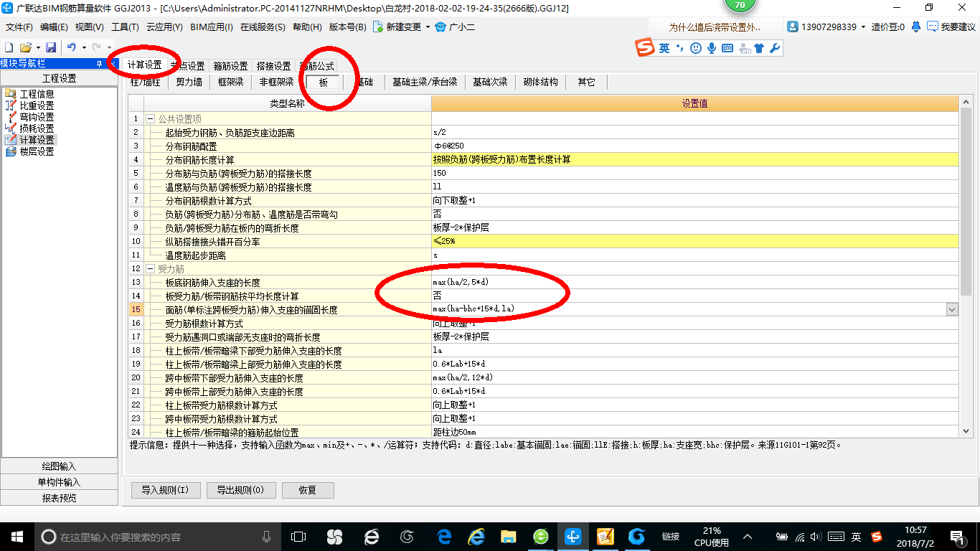Image resolution: width=980 pixels, height=551 pixels.
Task: Undo last action with blue arrow icon
Action: coord(72,47)
